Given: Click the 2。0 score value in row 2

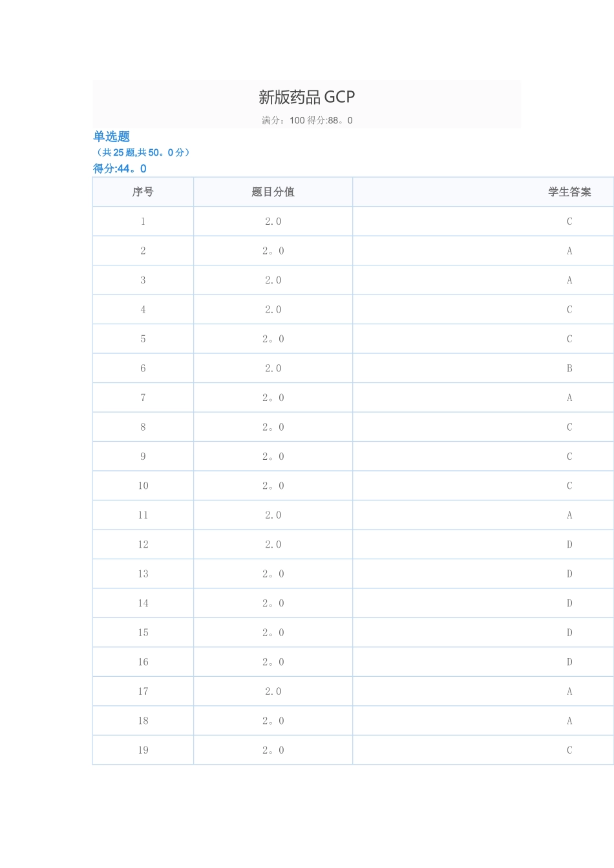Looking at the screenshot, I should [273, 251].
